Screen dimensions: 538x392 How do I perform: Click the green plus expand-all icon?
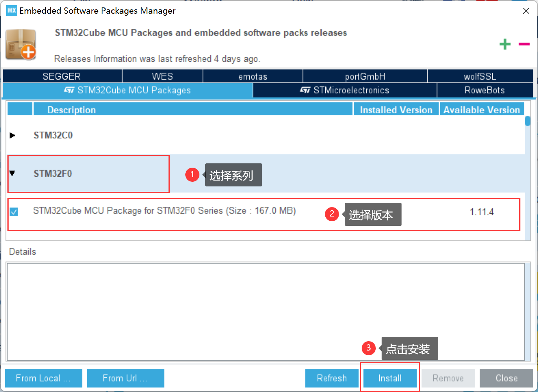pos(505,44)
